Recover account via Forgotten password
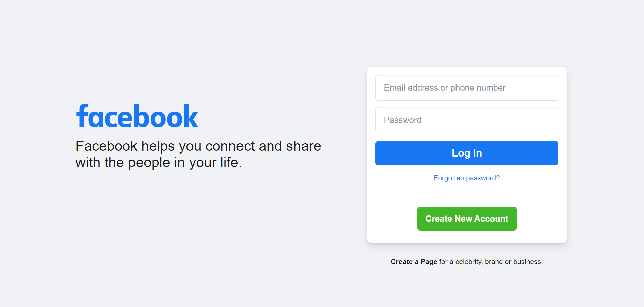644x307 pixels. 467,178
